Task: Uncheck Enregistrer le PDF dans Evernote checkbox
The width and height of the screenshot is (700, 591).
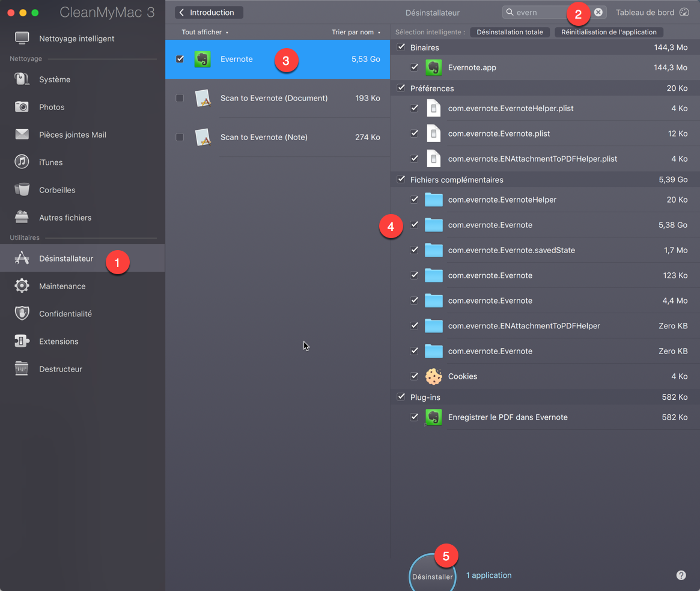Action: (415, 417)
